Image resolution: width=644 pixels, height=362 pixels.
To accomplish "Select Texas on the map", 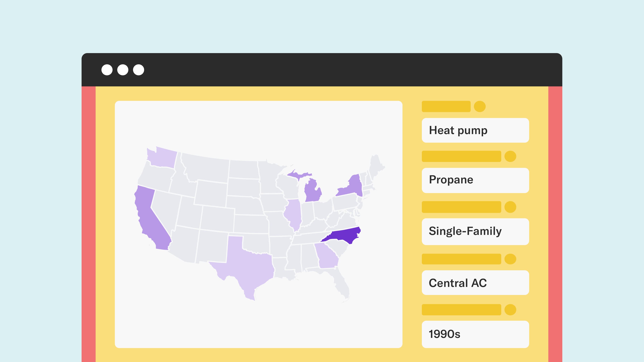I will pos(248,267).
